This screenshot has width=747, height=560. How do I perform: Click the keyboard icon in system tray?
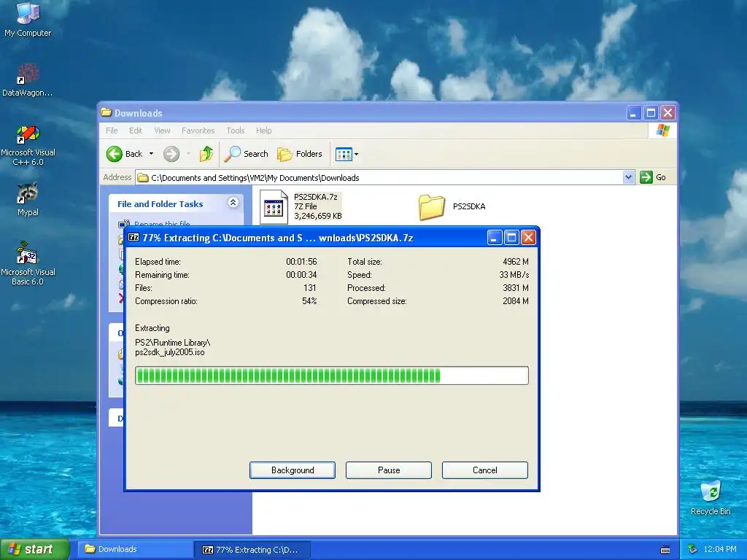pos(665,550)
